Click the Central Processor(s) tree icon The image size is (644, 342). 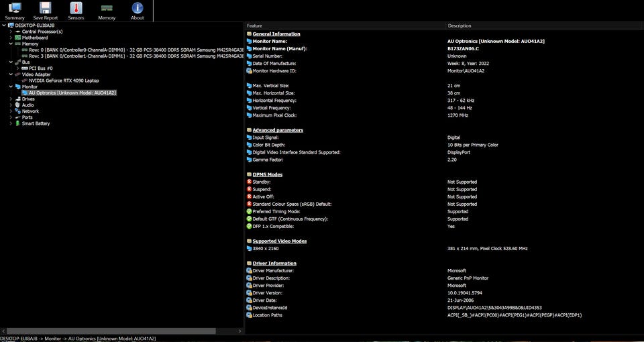click(17, 32)
